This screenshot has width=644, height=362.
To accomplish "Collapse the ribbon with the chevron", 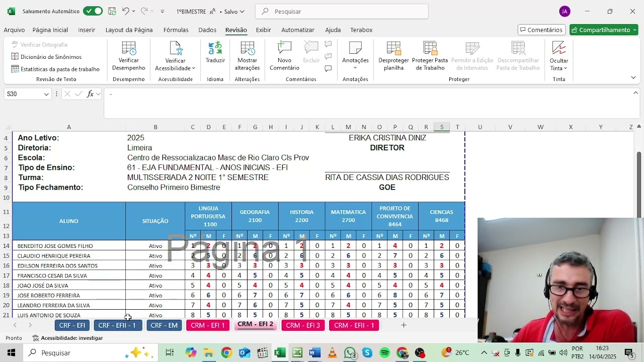I will coord(633,77).
